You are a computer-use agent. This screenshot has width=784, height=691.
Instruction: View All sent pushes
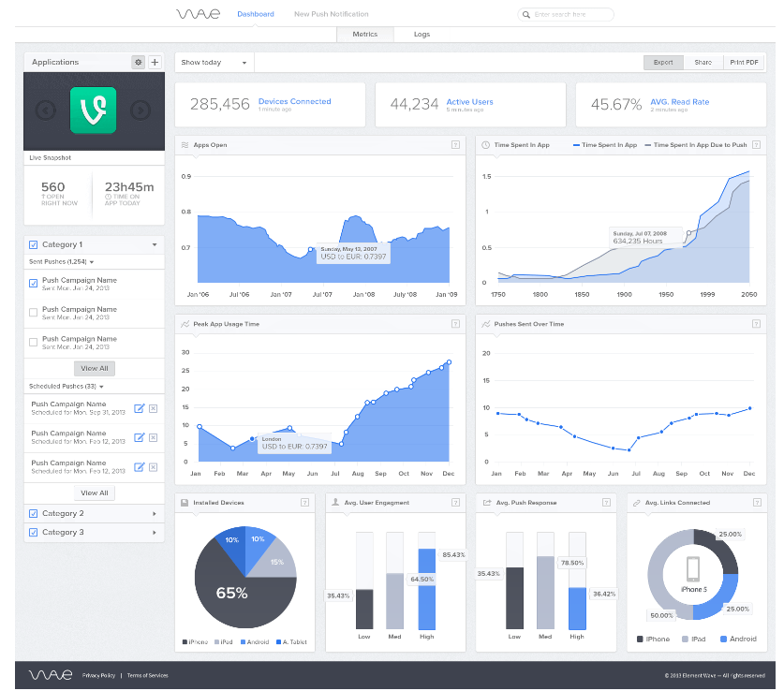pos(95,368)
